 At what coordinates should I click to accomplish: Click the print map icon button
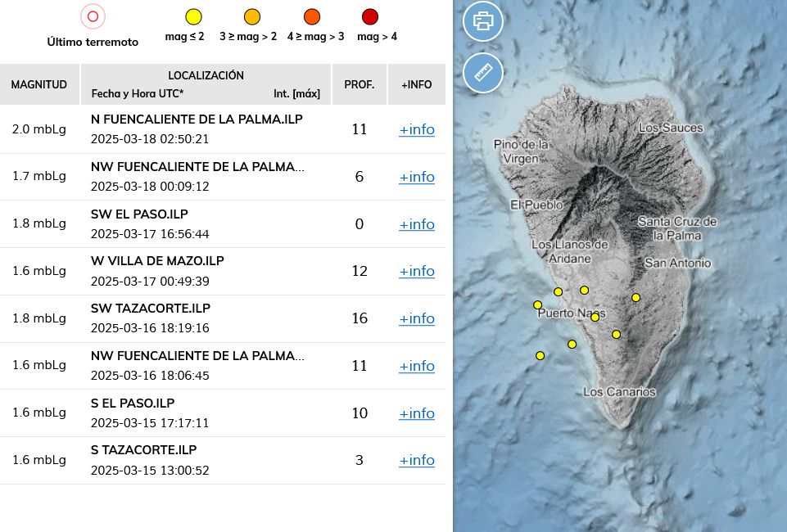point(483,21)
